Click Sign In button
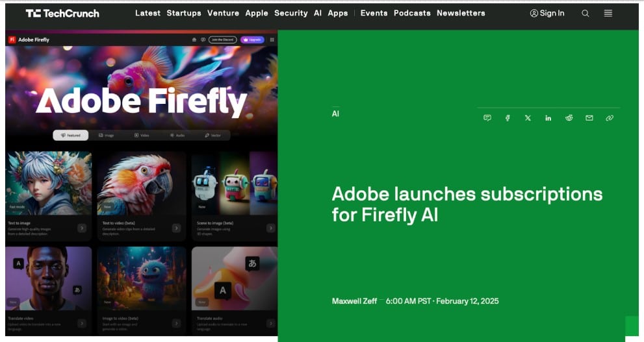This screenshot has width=644, height=342. click(547, 13)
